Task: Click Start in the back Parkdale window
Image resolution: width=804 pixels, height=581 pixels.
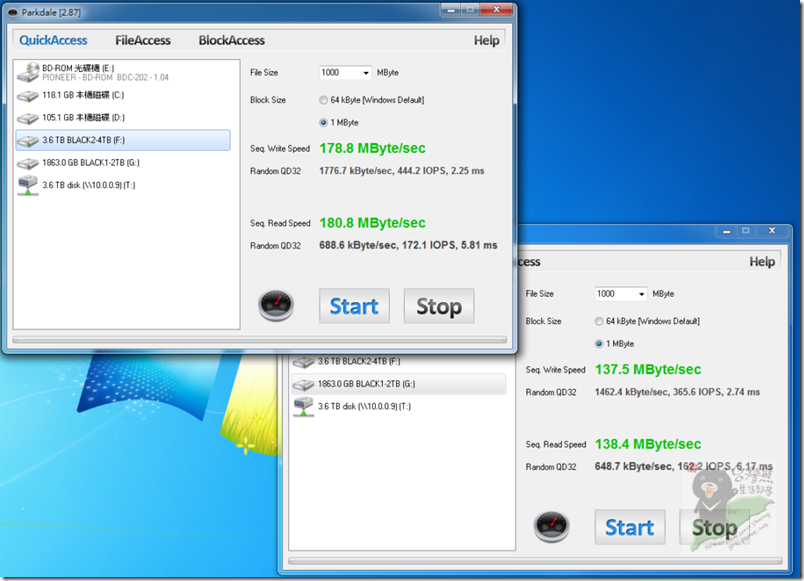Action: click(630, 527)
